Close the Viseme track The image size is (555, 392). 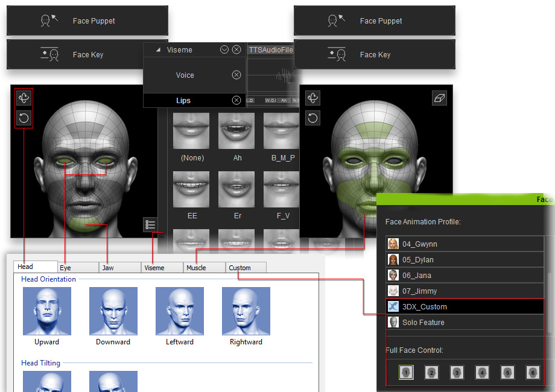(x=236, y=49)
